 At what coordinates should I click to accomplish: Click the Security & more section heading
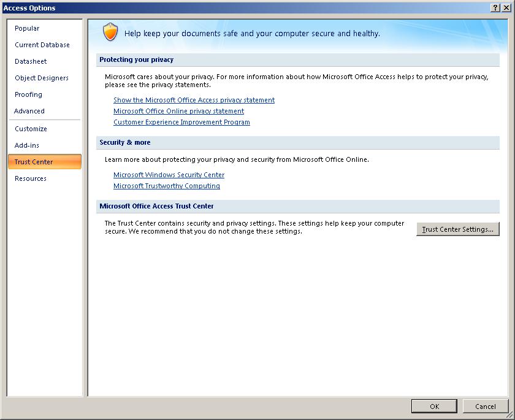pos(125,142)
